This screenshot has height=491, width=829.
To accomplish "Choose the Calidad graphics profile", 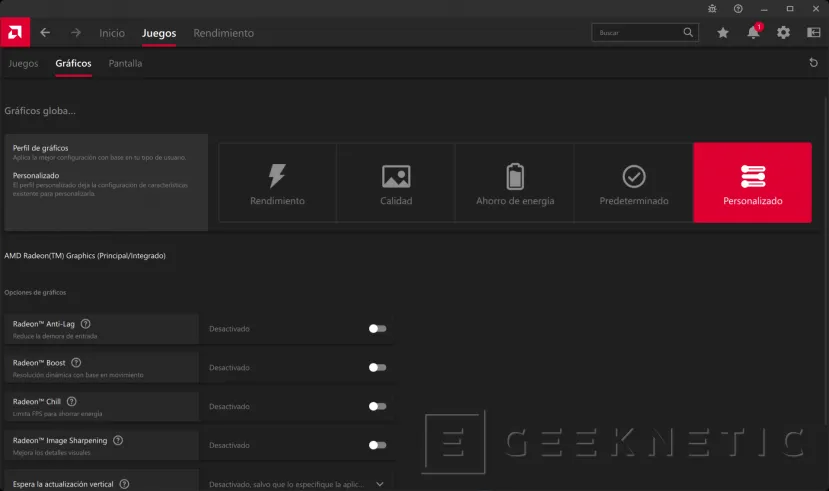I will 396,182.
